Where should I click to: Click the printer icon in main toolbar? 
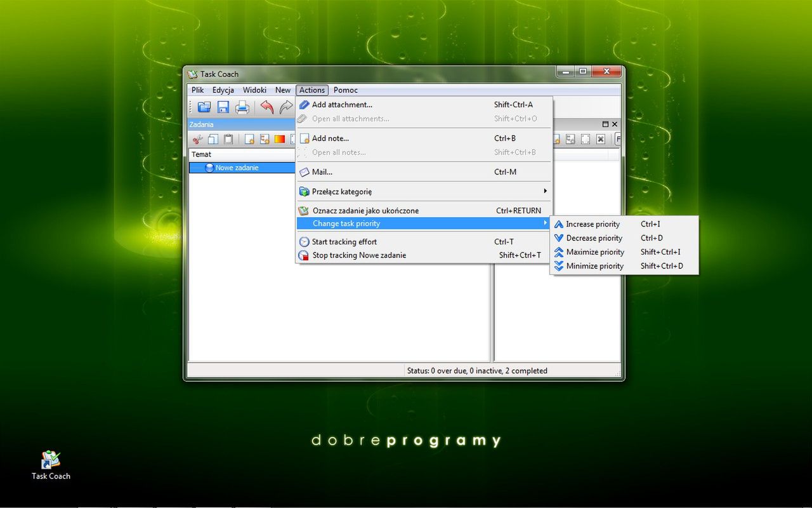click(x=242, y=107)
